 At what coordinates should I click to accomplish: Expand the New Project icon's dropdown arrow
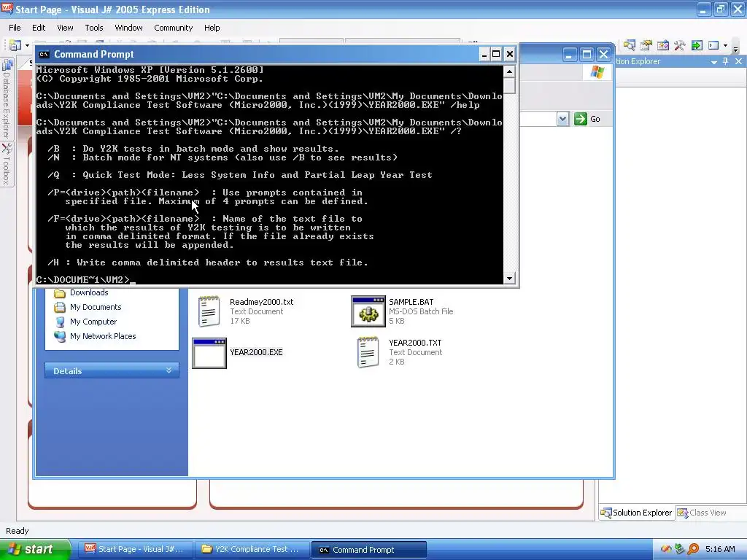pos(27,46)
